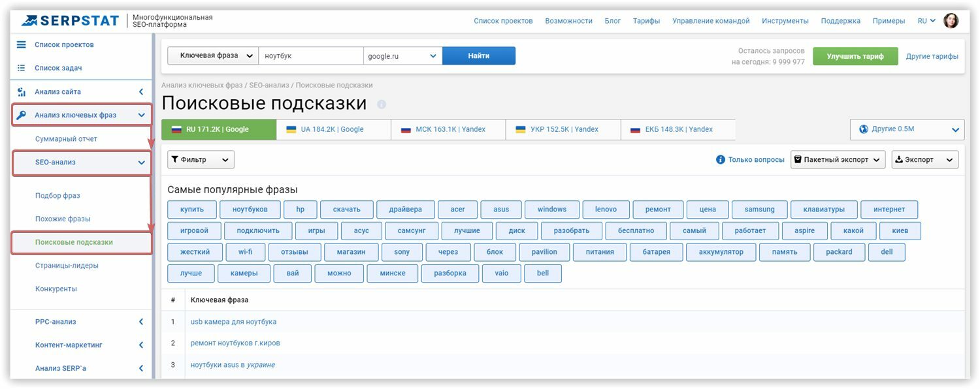This screenshot has height=389, width=980.
Task: Expand the Анализ сайта sidebar section
Action: click(x=141, y=92)
